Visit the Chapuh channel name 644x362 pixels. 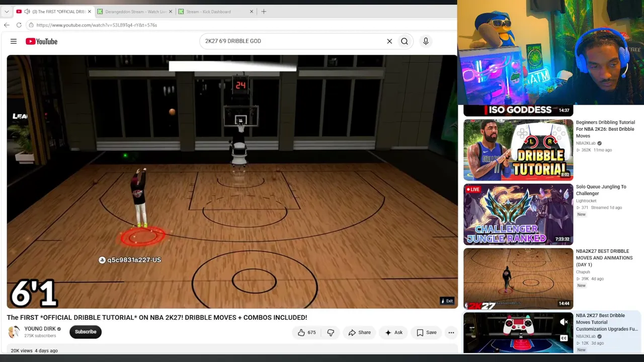pos(583,272)
